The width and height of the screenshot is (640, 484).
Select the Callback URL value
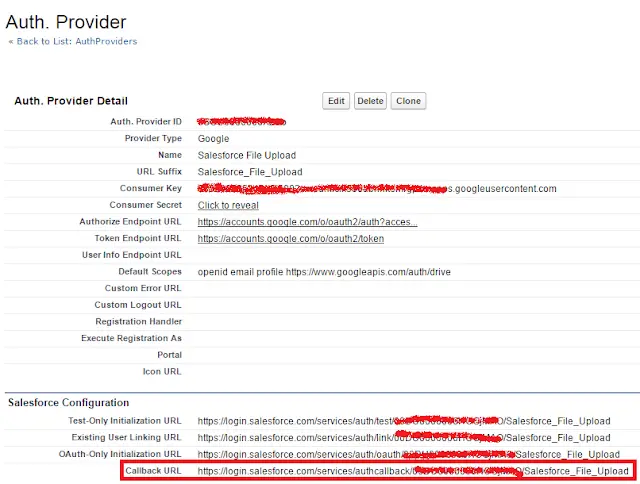413,471
